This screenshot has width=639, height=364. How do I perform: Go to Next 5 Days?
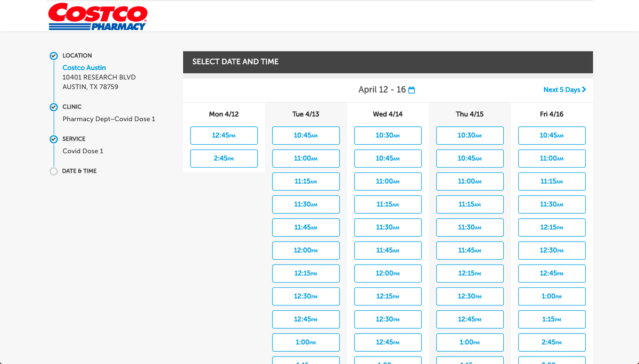pos(564,89)
